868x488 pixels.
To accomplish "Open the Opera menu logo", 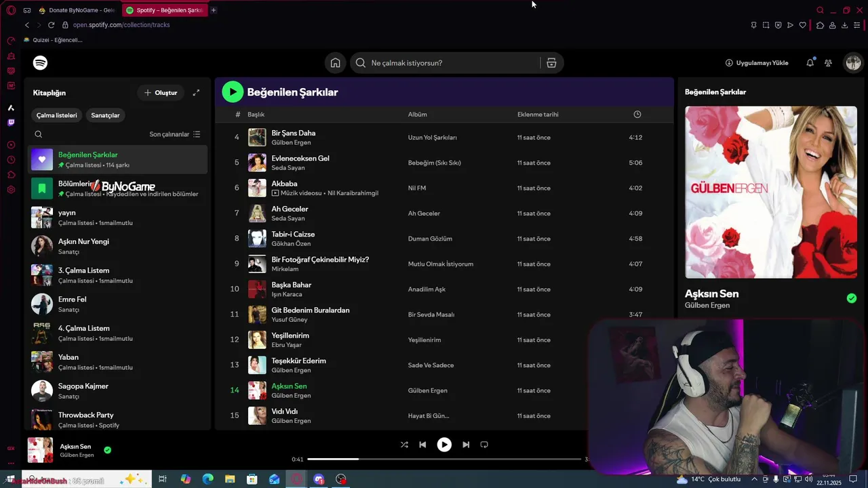I will pyautogui.click(x=11, y=10).
